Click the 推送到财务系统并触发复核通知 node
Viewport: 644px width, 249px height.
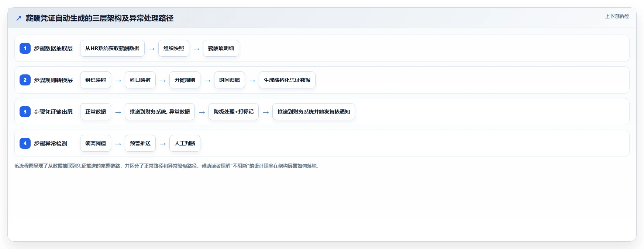[x=314, y=112]
